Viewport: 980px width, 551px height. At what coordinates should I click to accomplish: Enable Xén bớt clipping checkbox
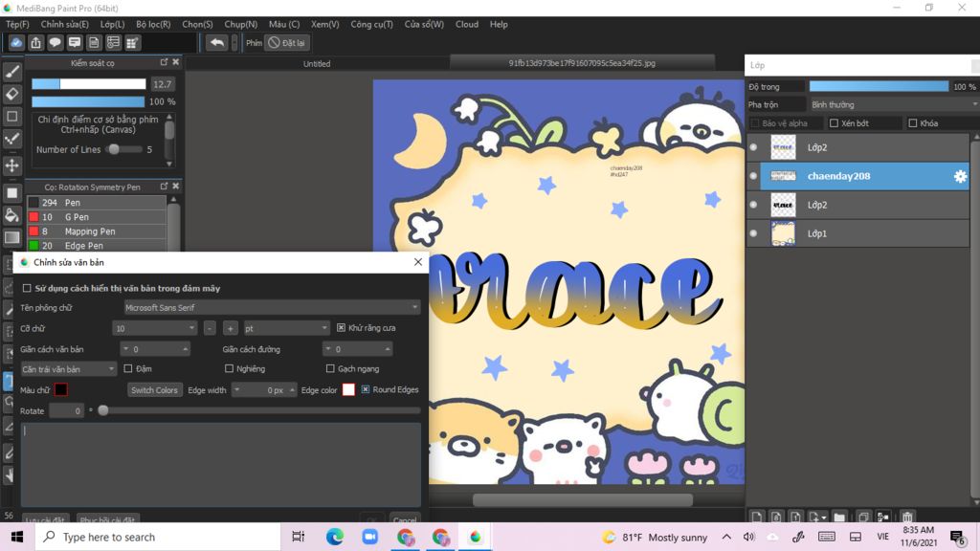(x=834, y=123)
